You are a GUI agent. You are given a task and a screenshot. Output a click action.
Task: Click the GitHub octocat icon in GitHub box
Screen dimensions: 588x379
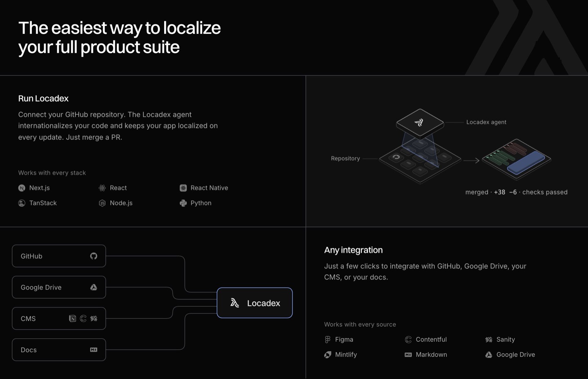[x=94, y=256]
